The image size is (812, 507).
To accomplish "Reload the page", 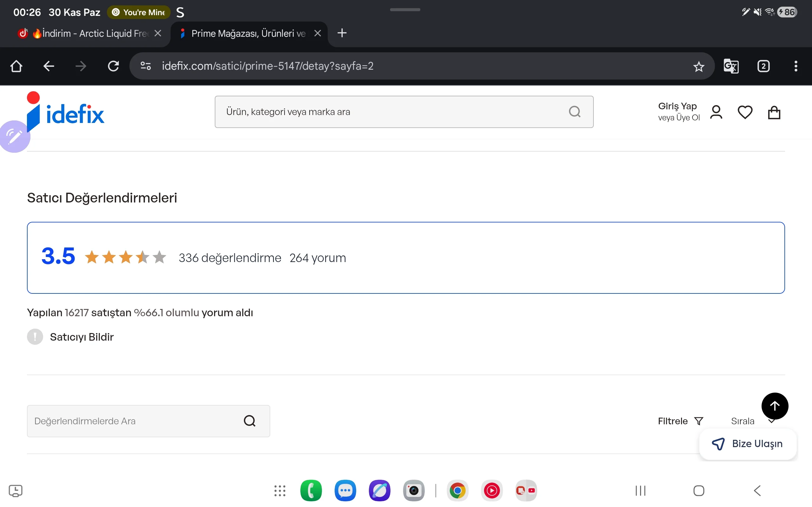I will click(113, 66).
